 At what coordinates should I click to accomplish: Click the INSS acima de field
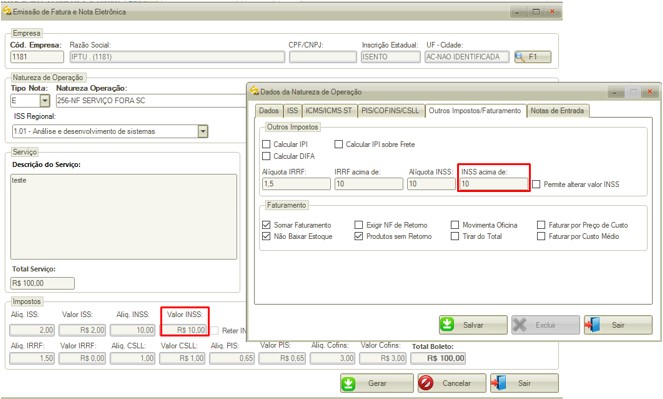493,184
